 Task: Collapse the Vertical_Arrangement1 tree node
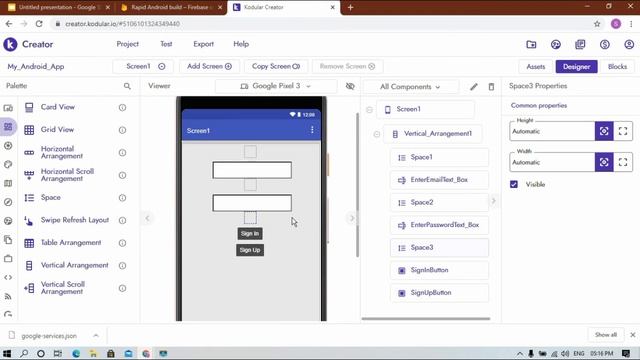click(377, 134)
